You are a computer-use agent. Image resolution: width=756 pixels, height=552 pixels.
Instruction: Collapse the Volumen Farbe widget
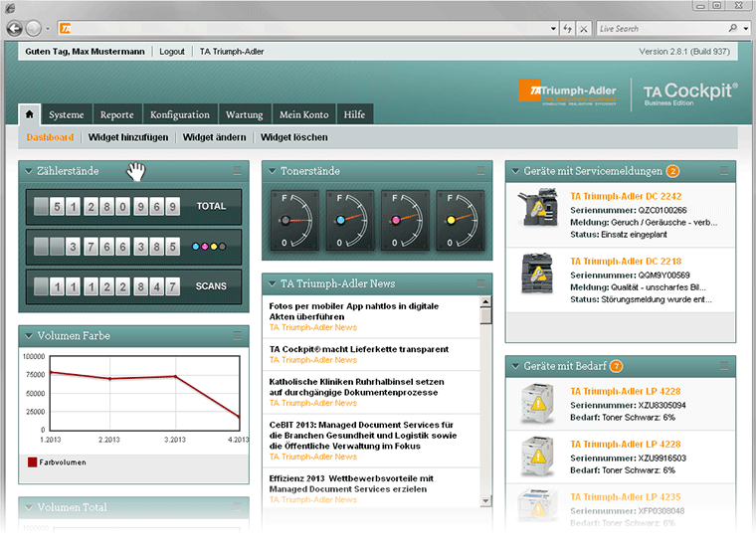point(29,336)
